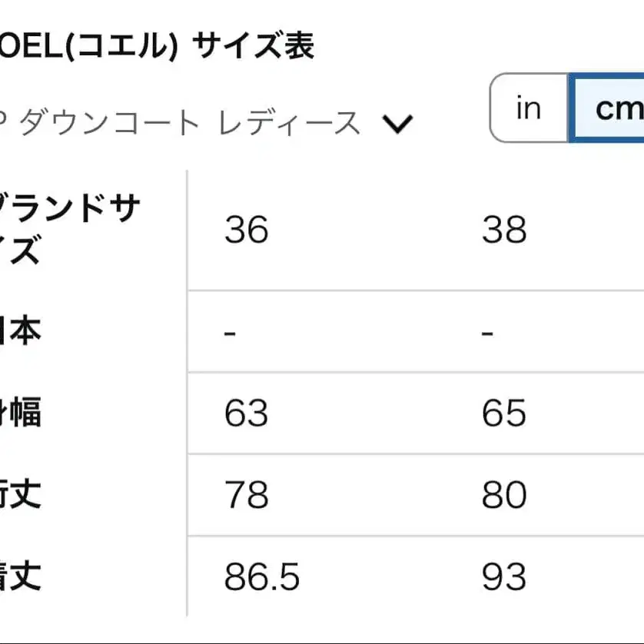Click the ブランドサイズ row label
Viewport: 644px width, 644px height.
pos(69,228)
